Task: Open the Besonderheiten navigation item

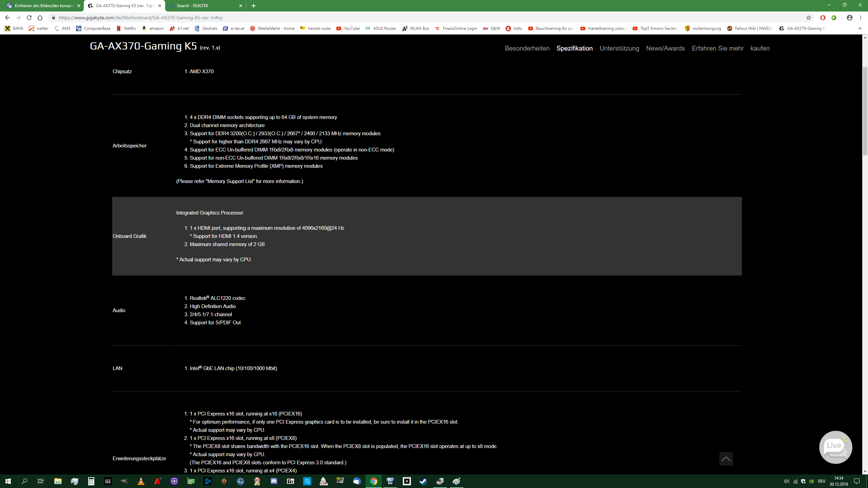Action: pyautogui.click(x=527, y=48)
